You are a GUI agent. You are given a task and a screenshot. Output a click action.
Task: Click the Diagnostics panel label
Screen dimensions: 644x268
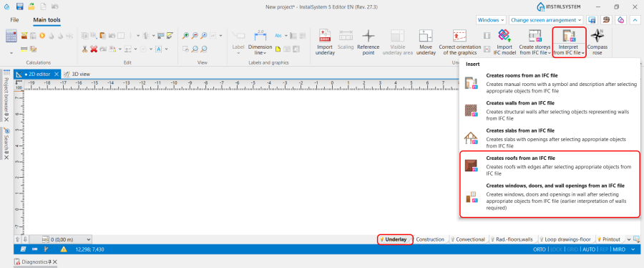point(34,262)
